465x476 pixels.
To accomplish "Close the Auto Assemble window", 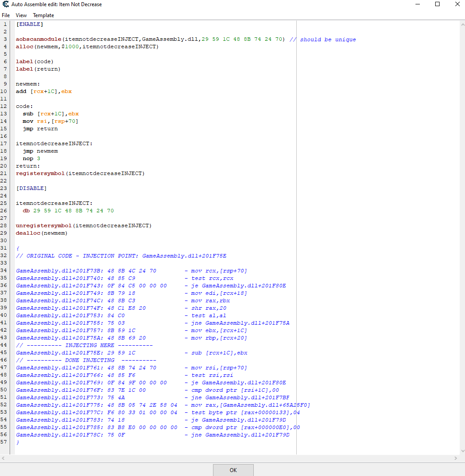I will pos(457,4).
